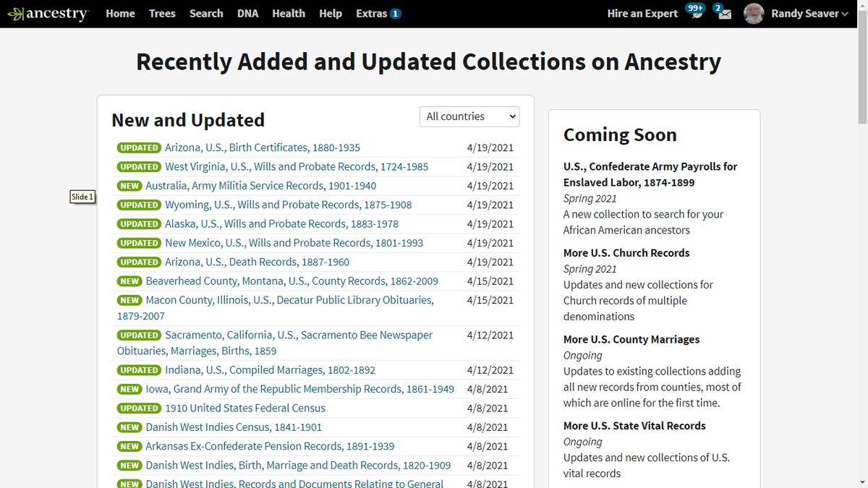Open the Help menu
The image size is (868, 488).
pos(331,14)
